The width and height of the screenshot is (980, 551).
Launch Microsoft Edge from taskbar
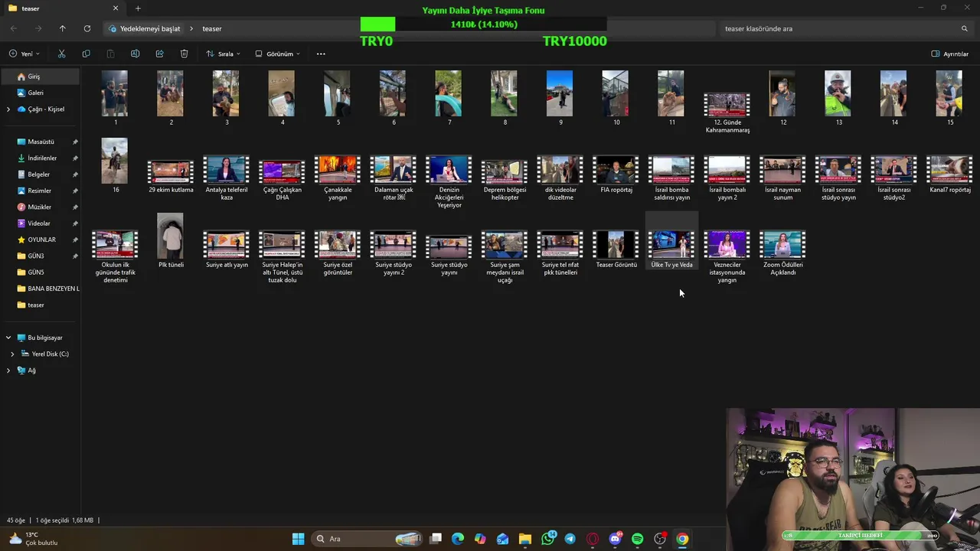tap(458, 539)
